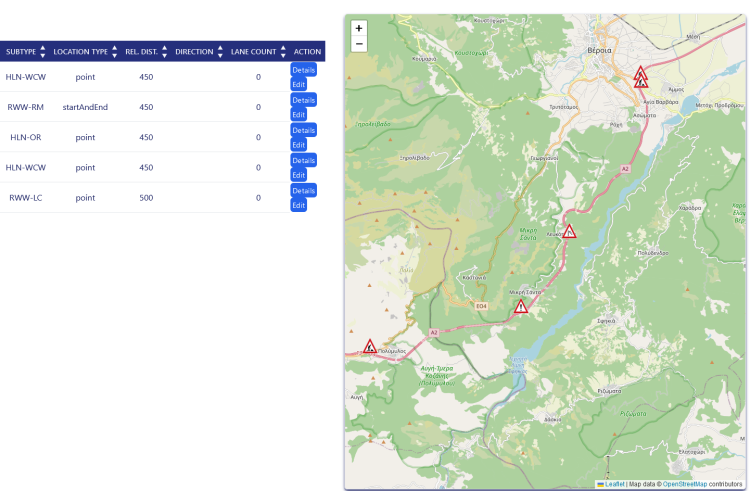The height and width of the screenshot is (500, 750).
Task: Sort table by DIRECTION column arrows
Action: click(220, 52)
